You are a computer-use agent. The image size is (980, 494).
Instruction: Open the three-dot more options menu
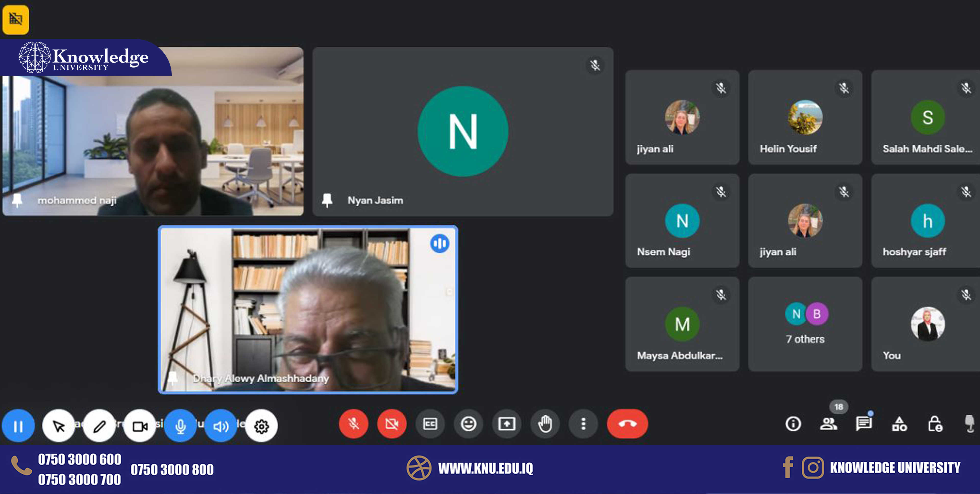583,424
